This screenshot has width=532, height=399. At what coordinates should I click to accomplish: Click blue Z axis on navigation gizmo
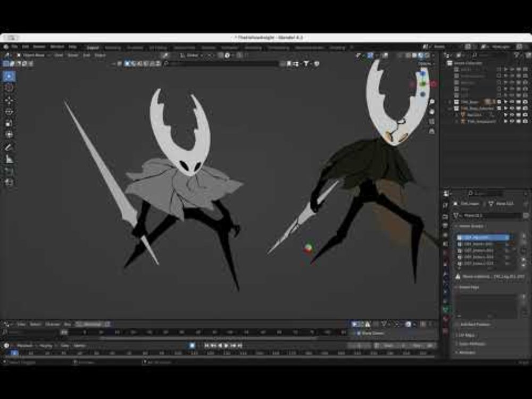pos(423,73)
